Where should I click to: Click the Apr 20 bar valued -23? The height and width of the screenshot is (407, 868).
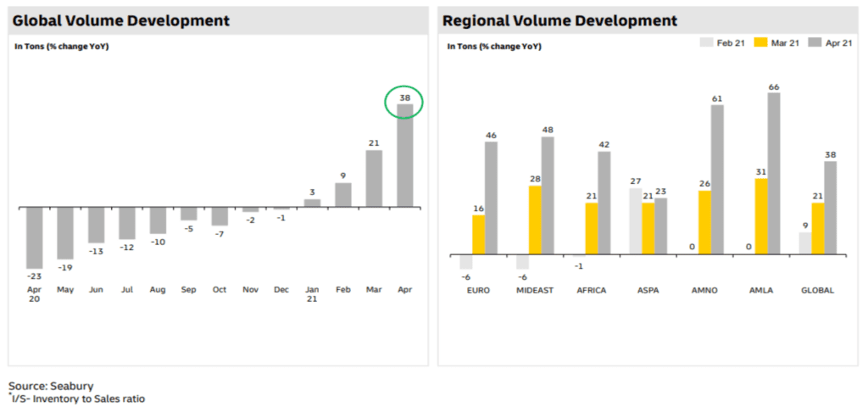pos(34,238)
